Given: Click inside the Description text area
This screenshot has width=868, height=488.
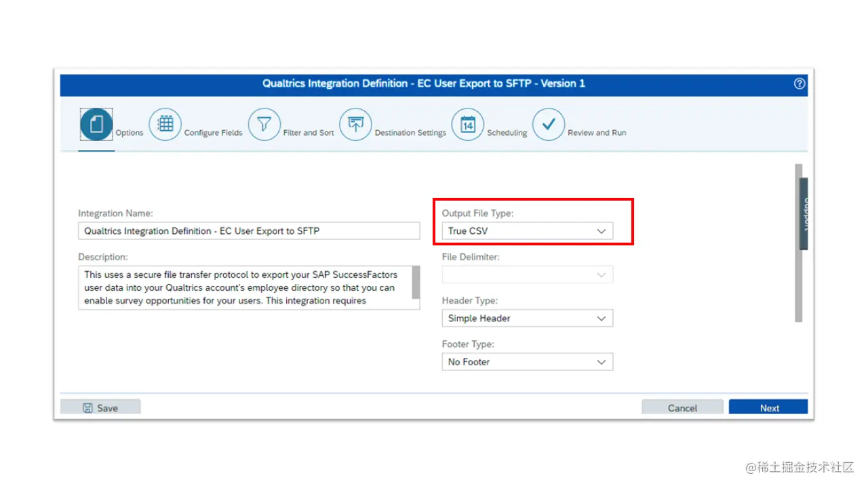Looking at the screenshot, I should point(245,287).
